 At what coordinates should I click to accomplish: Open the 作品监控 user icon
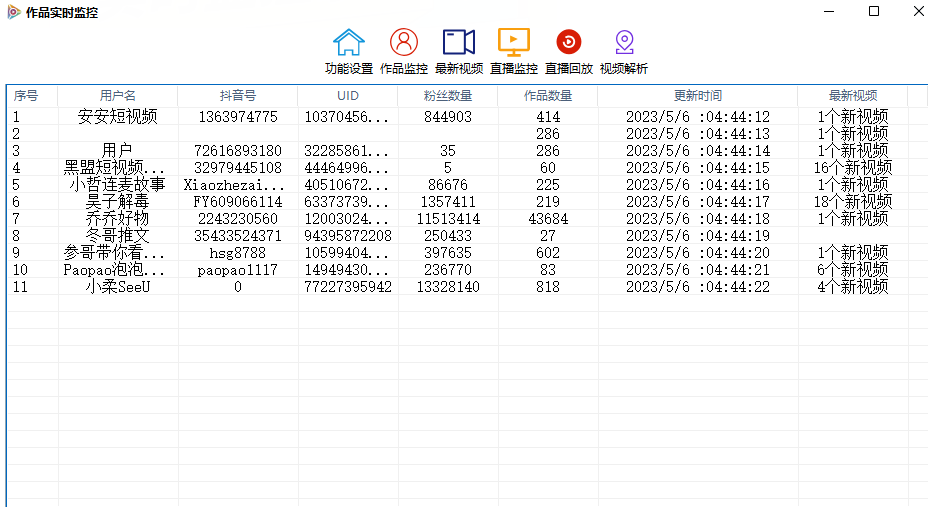(404, 42)
